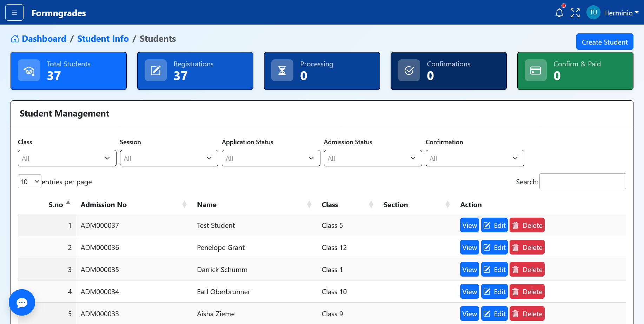Click the graduation cap icon on Total Students
The width and height of the screenshot is (644, 324).
29,70
